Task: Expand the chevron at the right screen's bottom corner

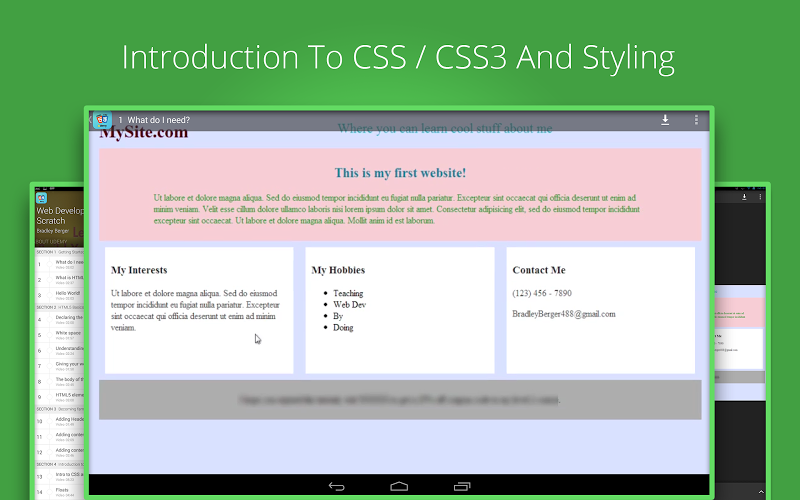Action: (x=760, y=492)
